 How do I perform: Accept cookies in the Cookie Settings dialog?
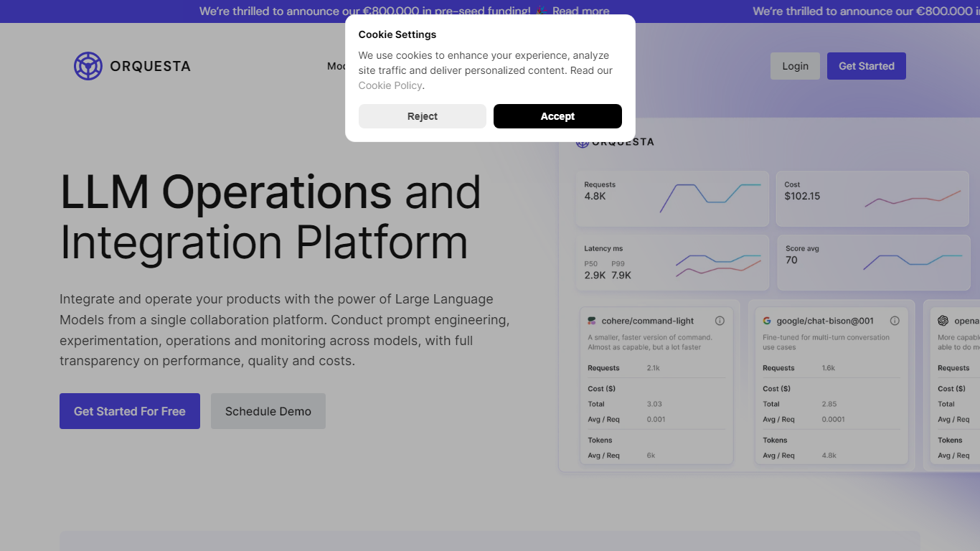(557, 116)
